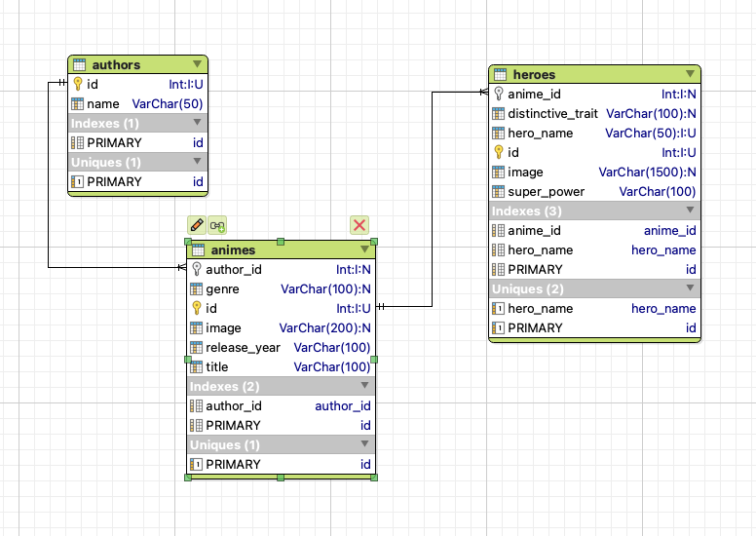Collapse the heroes table with header arrow
The width and height of the screenshot is (756, 536).
click(691, 74)
